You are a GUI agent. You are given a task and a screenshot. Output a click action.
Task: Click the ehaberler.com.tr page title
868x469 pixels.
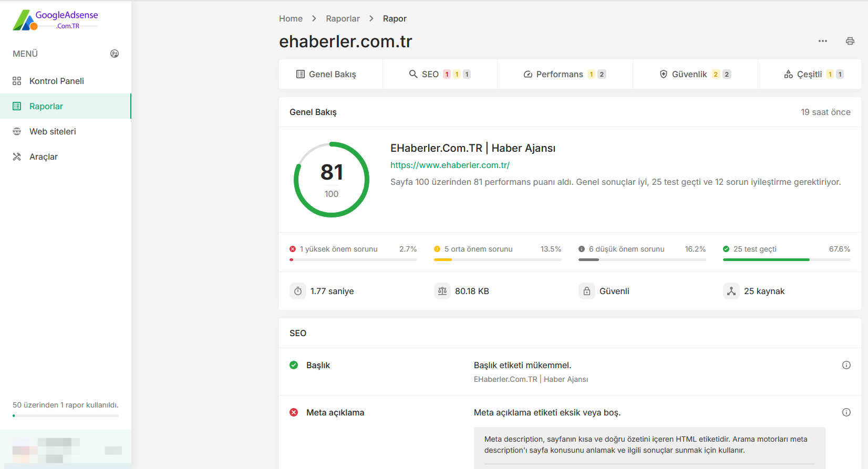click(x=345, y=41)
